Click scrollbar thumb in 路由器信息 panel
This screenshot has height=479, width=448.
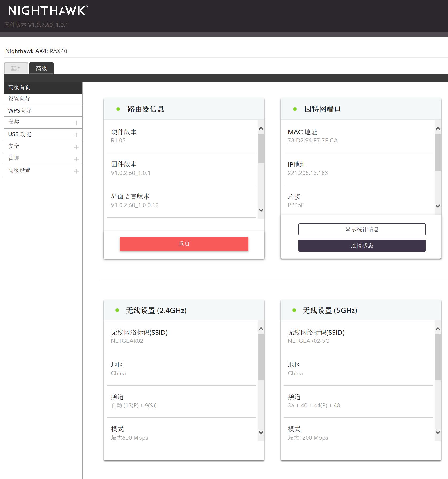click(x=261, y=148)
